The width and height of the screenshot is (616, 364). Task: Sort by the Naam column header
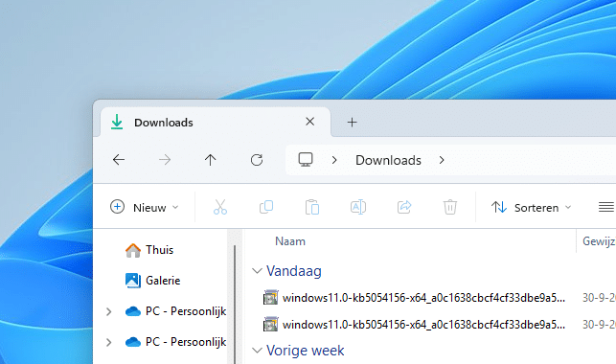pos(290,241)
